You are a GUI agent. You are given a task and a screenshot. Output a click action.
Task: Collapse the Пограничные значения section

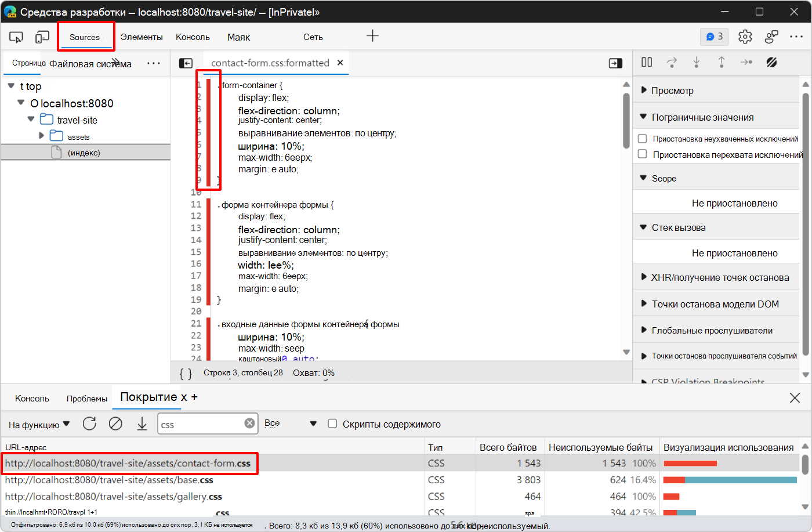click(643, 117)
